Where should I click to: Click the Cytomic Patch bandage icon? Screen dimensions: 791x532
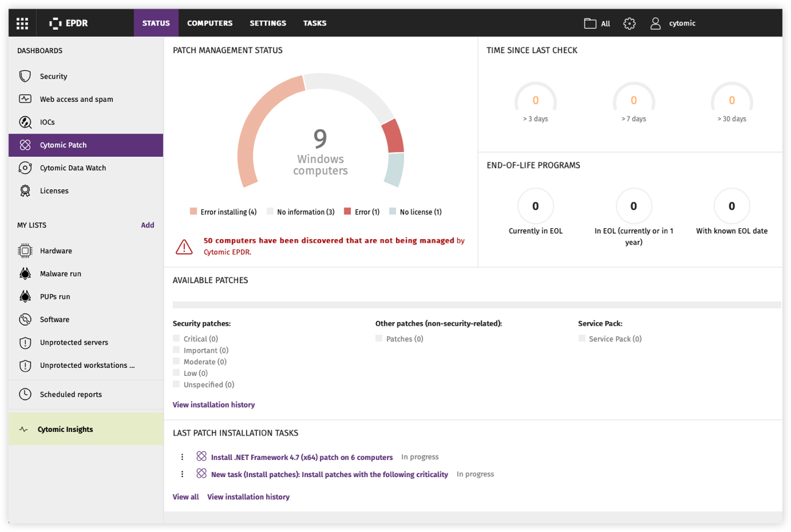(25, 145)
